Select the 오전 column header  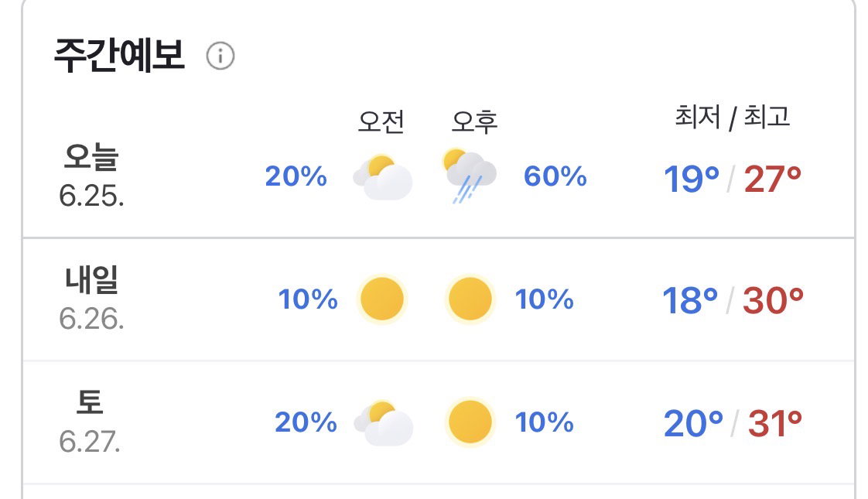point(381,121)
